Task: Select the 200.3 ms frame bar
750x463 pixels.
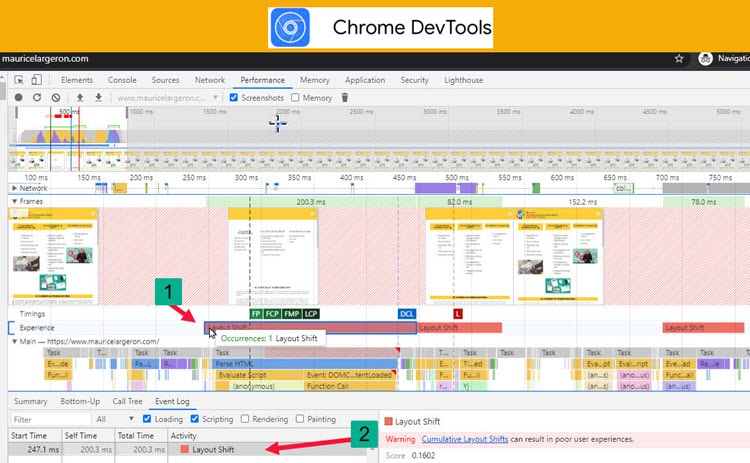Action: point(311,202)
